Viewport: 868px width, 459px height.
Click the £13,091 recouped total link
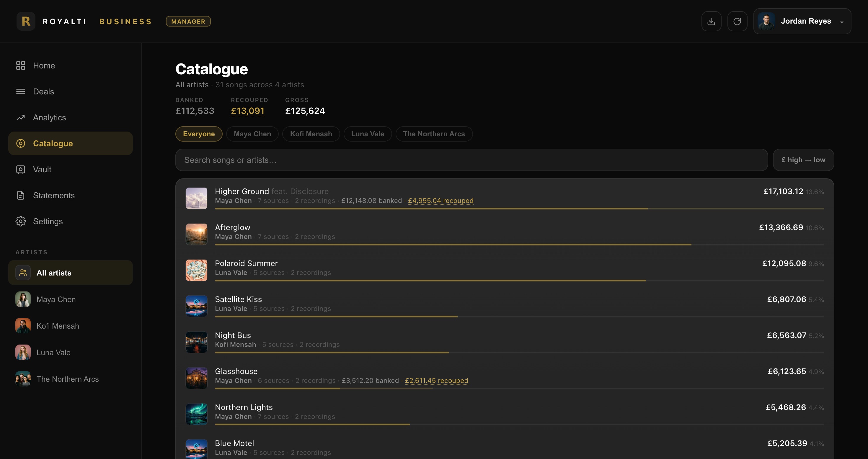pos(248,111)
